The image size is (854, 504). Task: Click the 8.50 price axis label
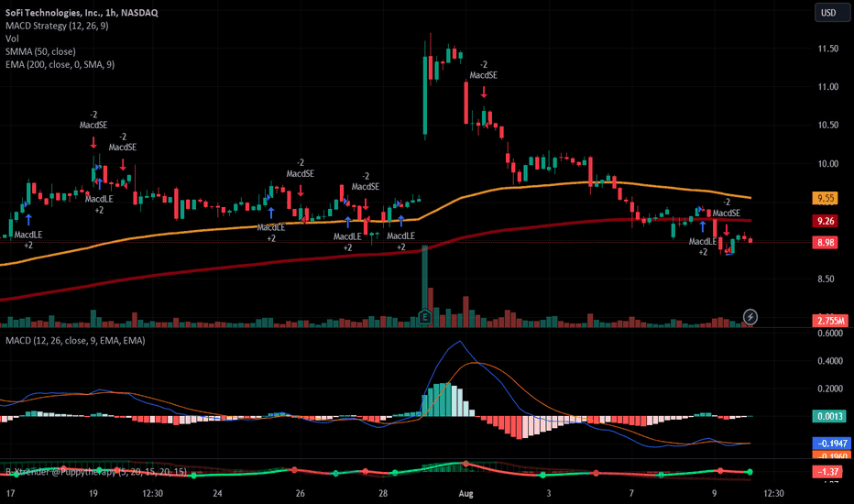(x=826, y=279)
